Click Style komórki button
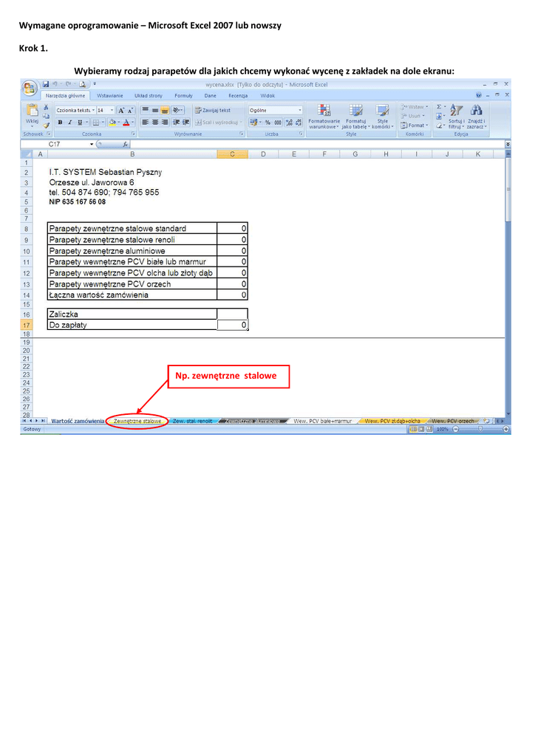Viewport: 535px width, 756px height. tap(382, 111)
